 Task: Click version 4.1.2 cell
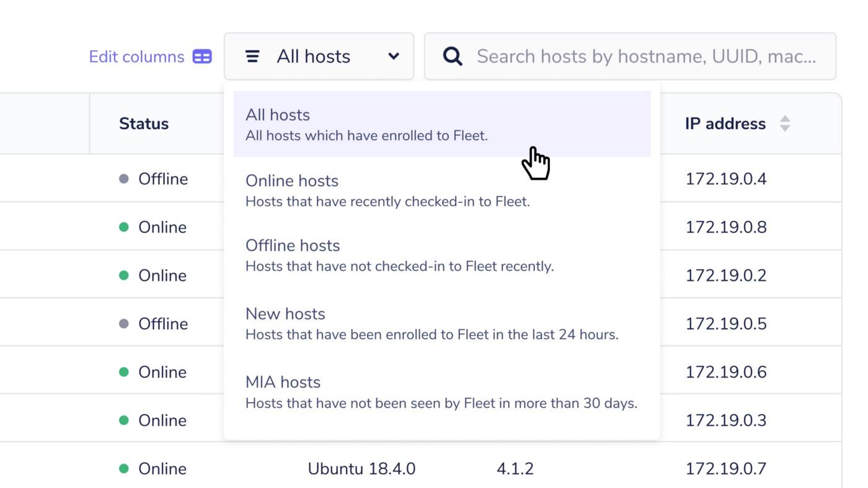pos(515,469)
